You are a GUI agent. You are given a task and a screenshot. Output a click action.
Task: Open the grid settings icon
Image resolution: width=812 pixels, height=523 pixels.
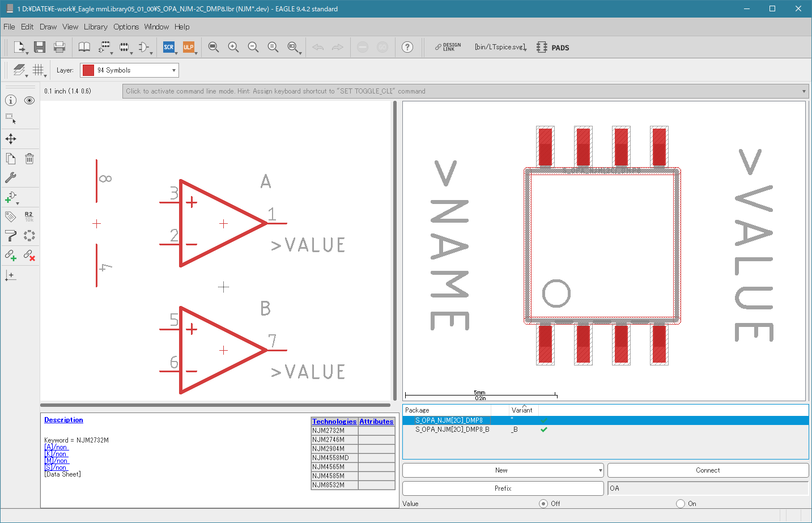click(38, 70)
